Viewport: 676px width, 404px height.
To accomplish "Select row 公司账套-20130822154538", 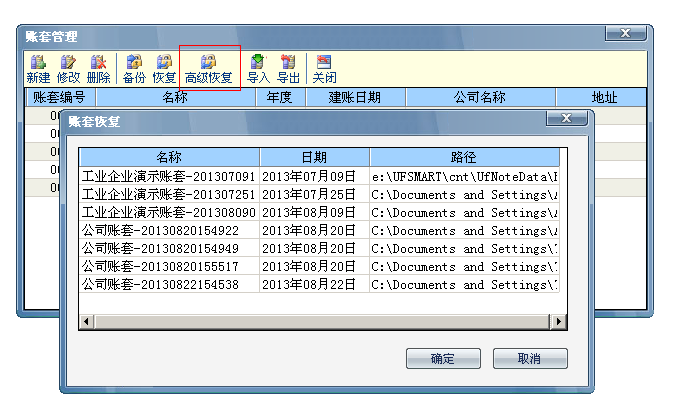I will [x=319, y=285].
